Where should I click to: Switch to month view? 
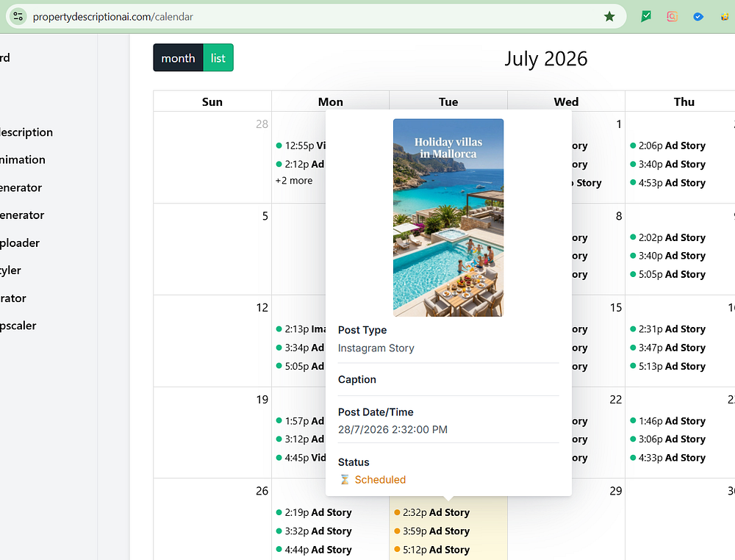point(178,57)
